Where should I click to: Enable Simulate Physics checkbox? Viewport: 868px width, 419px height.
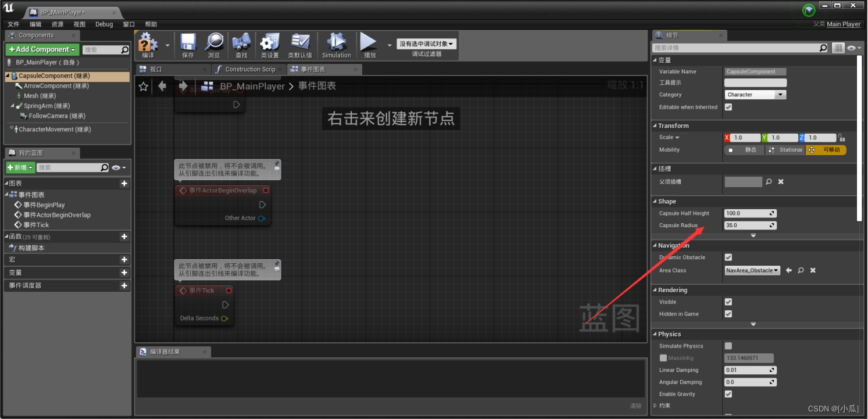[728, 346]
